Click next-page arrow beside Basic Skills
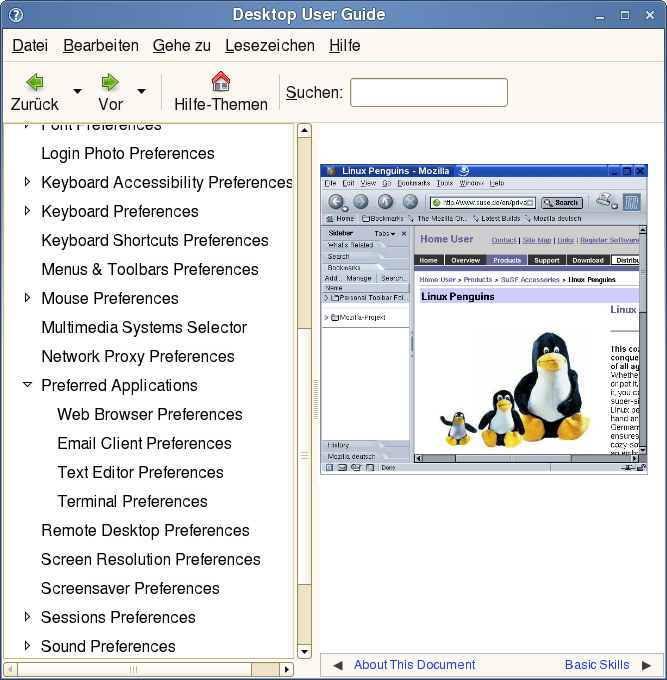Image resolution: width=667 pixels, height=680 pixels. (x=646, y=665)
